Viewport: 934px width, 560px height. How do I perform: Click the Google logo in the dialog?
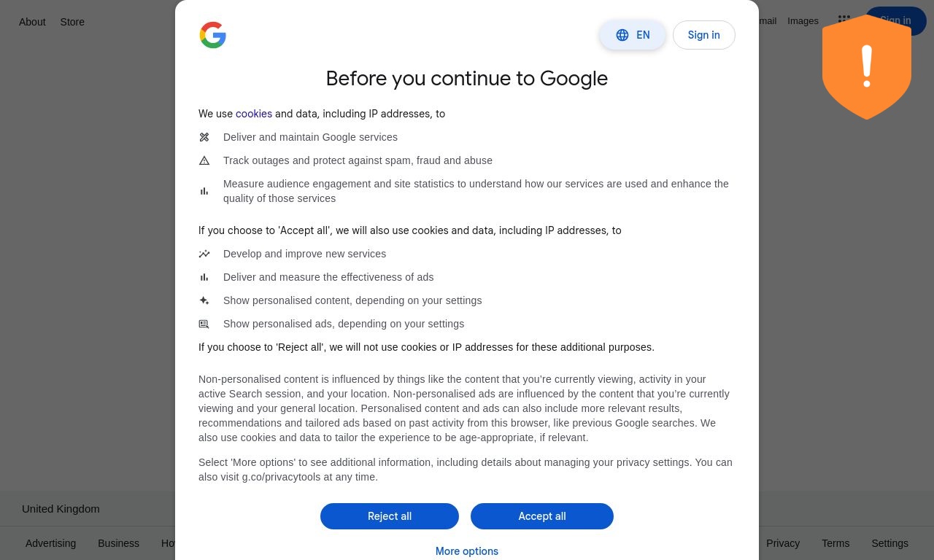click(x=213, y=35)
